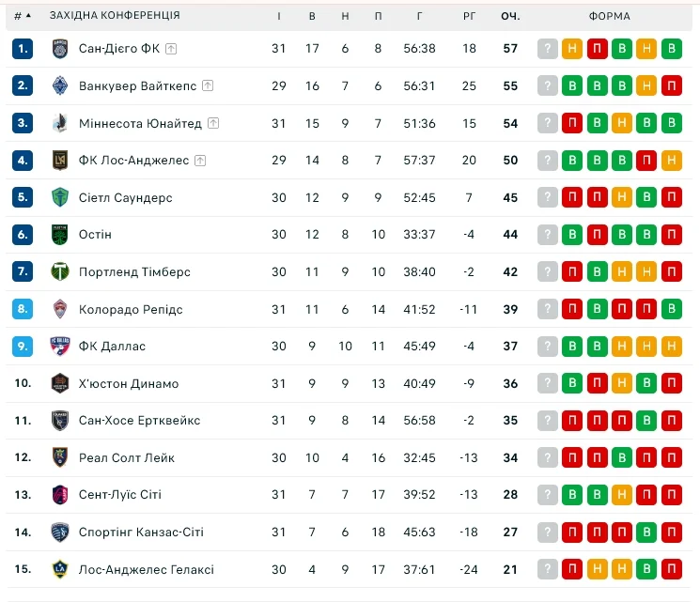Click the position 8 badge for Колорадо Репідс

pyautogui.click(x=23, y=309)
